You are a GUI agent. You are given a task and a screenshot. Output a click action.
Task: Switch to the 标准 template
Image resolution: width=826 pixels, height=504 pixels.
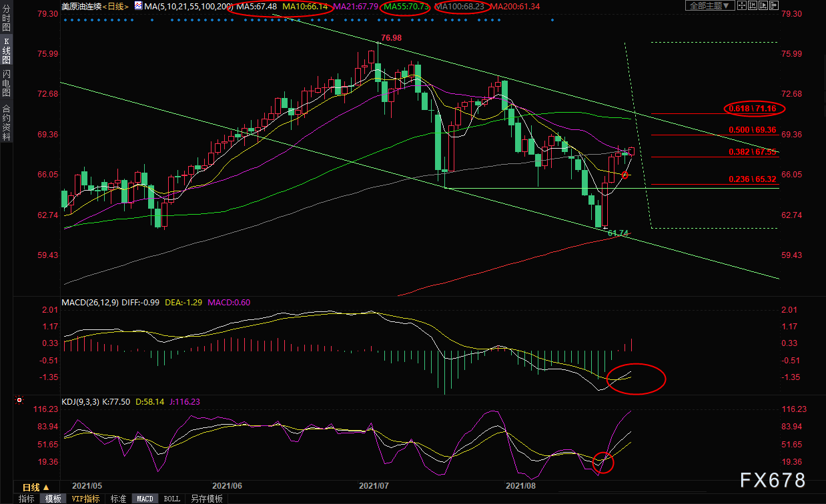(118, 499)
